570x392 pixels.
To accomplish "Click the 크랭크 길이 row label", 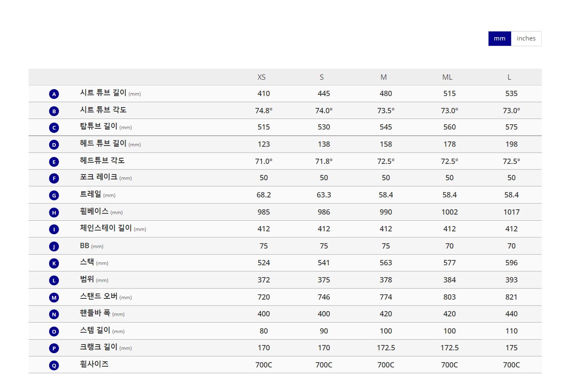I will point(99,347).
